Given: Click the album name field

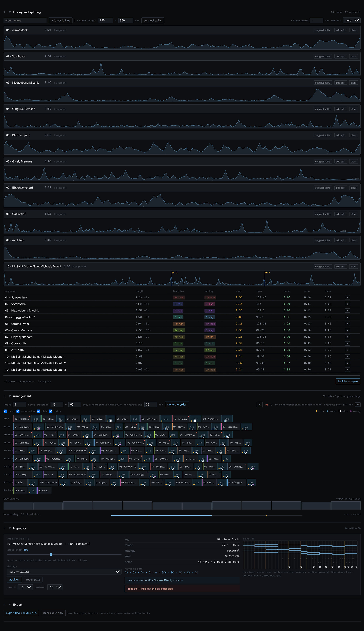Looking at the screenshot, I should [25, 21].
